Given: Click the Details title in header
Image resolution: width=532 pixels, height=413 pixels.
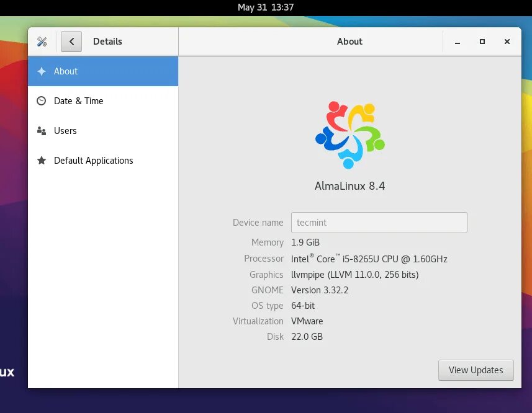Looking at the screenshot, I should click(x=107, y=42).
